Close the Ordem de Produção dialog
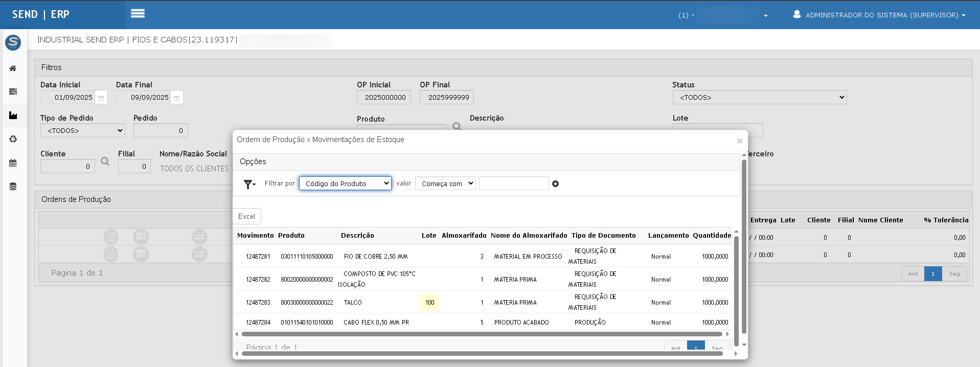This screenshot has width=980, height=367. (x=739, y=141)
